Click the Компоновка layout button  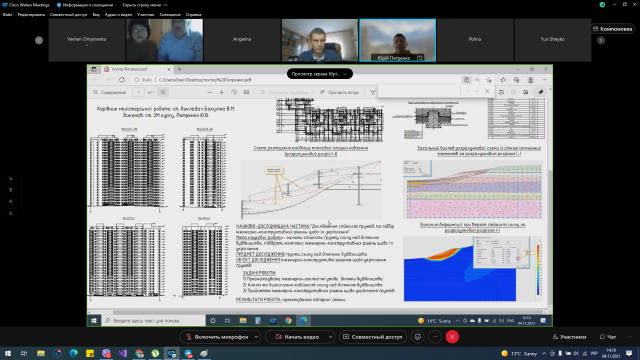[x=613, y=29]
